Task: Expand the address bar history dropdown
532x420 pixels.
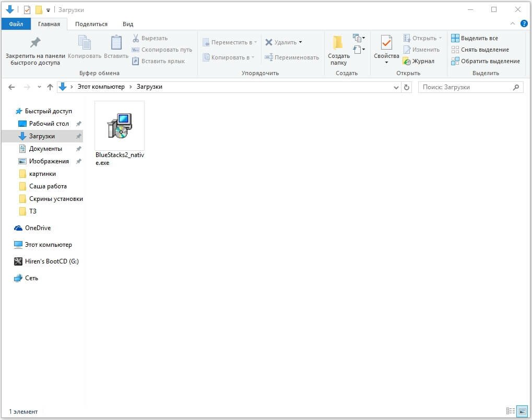Action: click(396, 87)
